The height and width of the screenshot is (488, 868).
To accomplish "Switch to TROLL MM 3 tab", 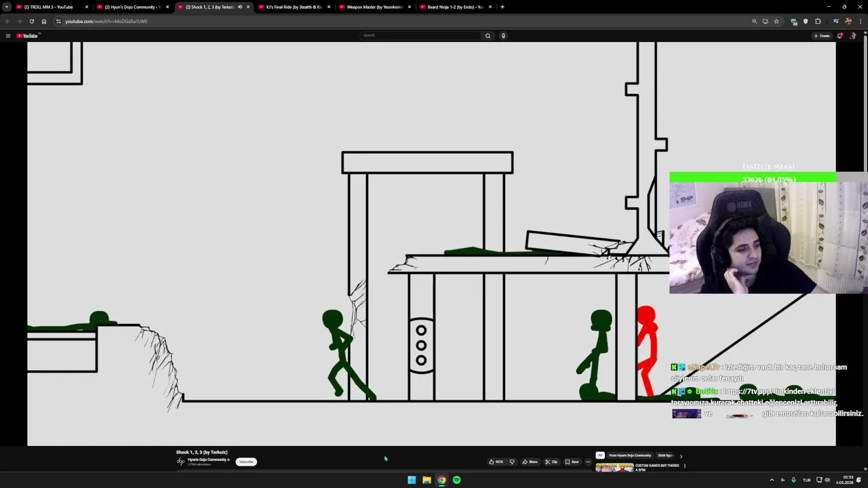I will tap(51, 7).
